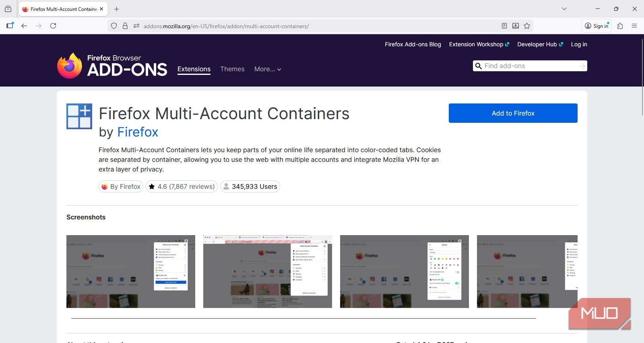Select the Firefox Multi-Account Containers browser tab
The width and height of the screenshot is (644, 343).
[x=63, y=9]
